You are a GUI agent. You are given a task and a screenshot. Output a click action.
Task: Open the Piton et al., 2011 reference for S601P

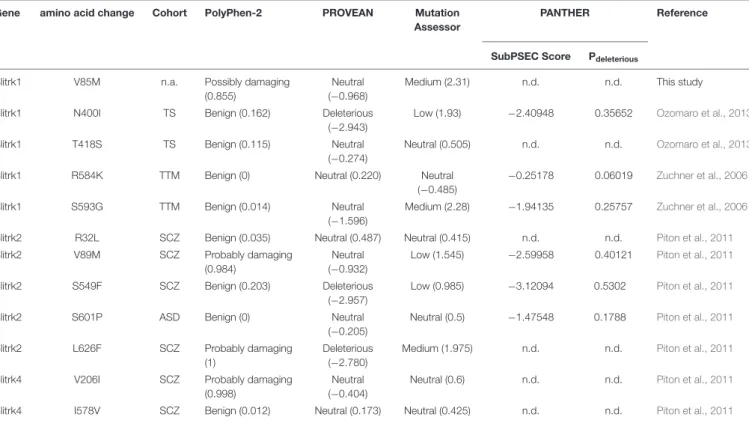695,317
